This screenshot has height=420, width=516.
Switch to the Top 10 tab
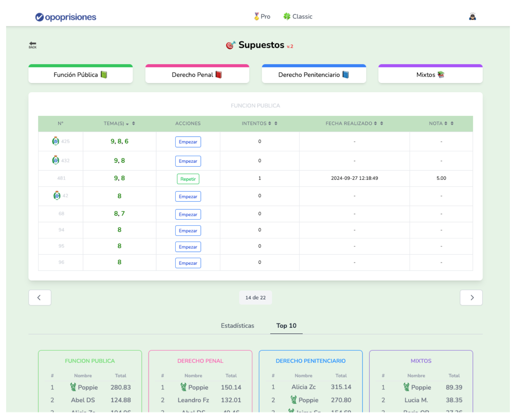pos(286,326)
